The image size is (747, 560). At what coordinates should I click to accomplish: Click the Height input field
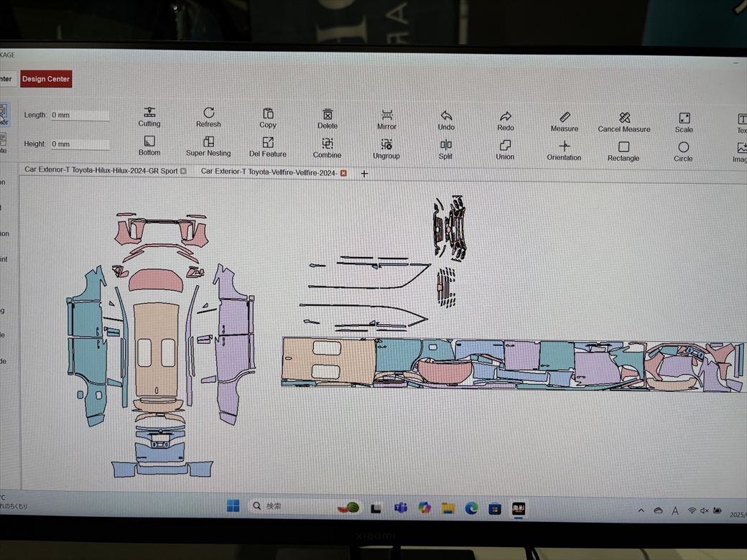click(80, 144)
